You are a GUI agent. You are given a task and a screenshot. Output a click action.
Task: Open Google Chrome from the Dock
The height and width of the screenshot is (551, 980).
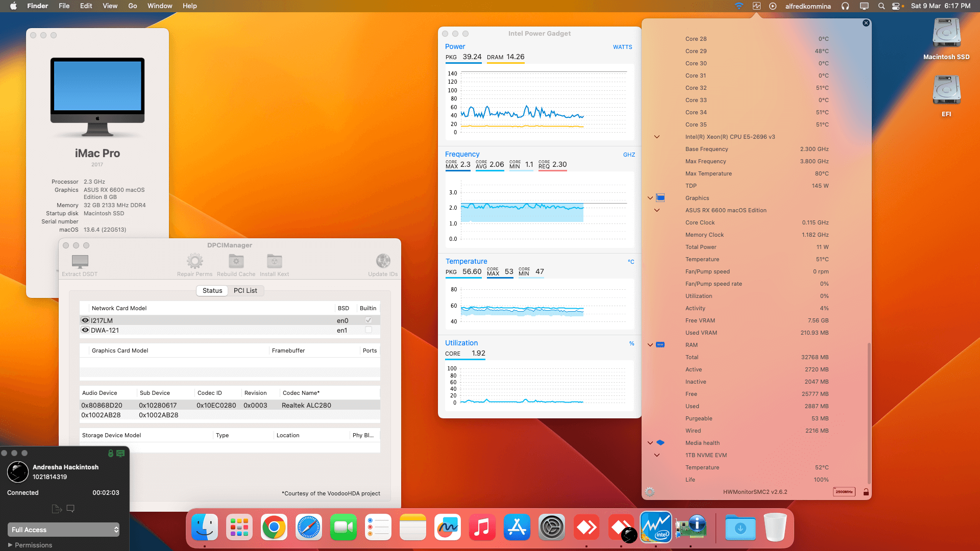click(274, 528)
